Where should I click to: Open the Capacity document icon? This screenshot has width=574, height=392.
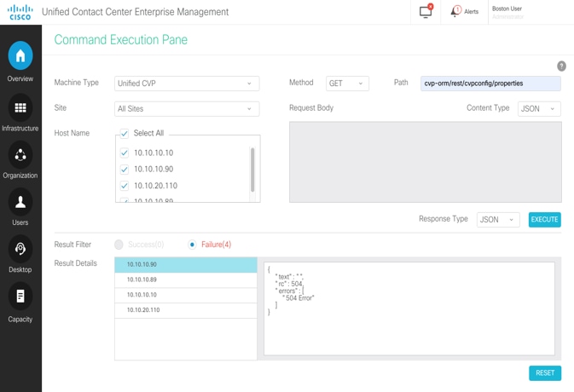click(x=20, y=296)
